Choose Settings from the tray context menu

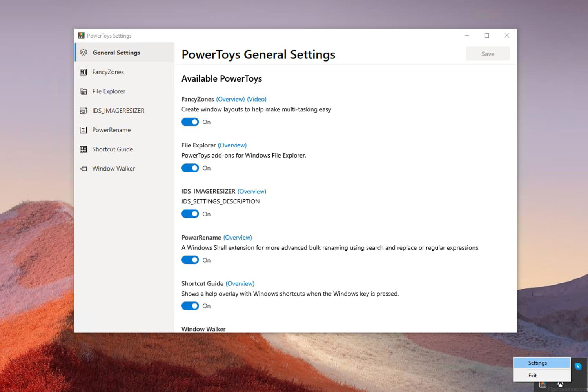537,363
